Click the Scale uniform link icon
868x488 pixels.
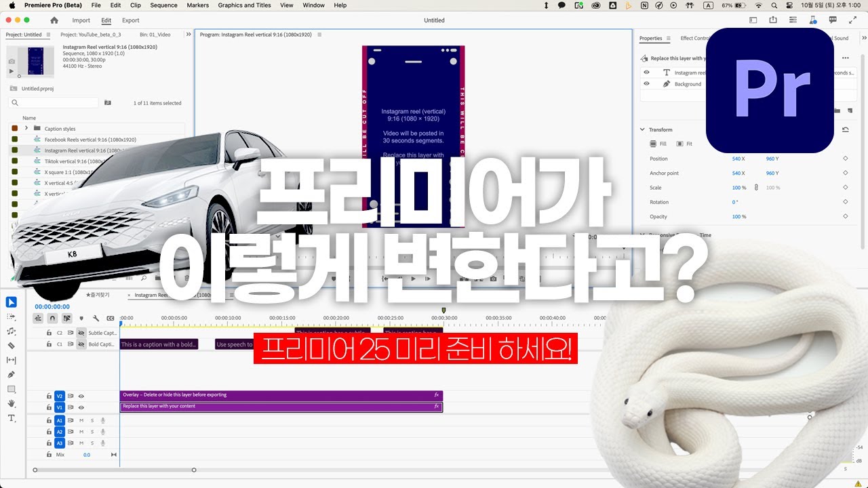(x=756, y=187)
